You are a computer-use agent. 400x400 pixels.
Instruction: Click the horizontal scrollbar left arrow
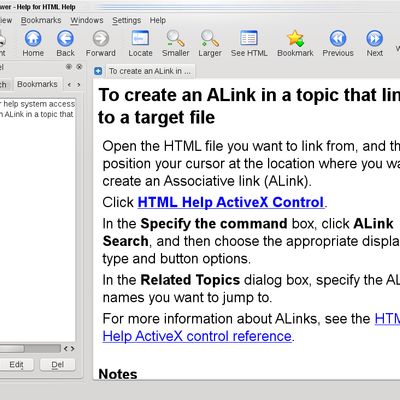click(x=66, y=349)
